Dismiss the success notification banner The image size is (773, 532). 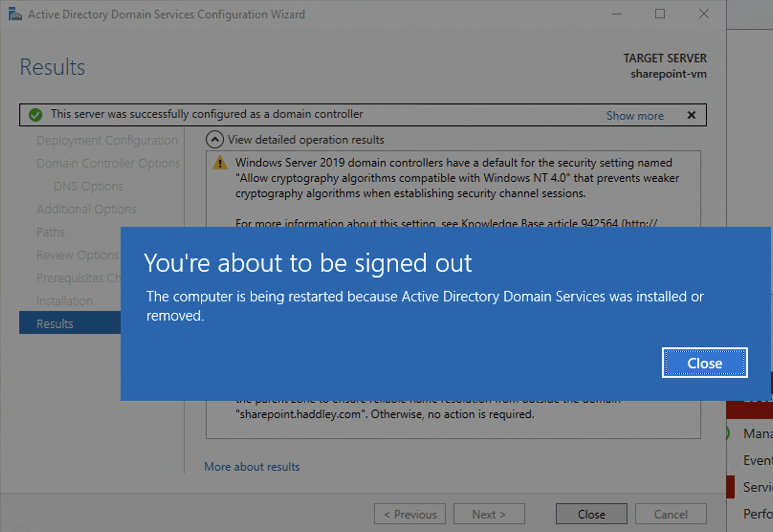click(691, 115)
